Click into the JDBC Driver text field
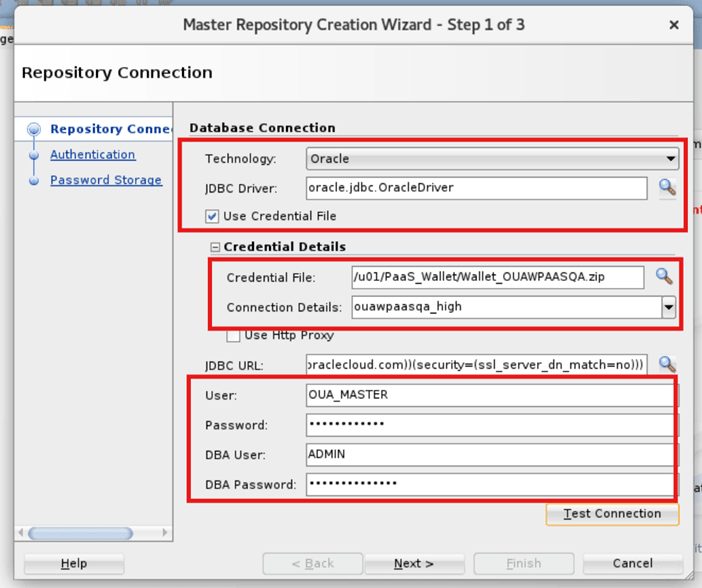The height and width of the screenshot is (588, 702). click(476, 188)
